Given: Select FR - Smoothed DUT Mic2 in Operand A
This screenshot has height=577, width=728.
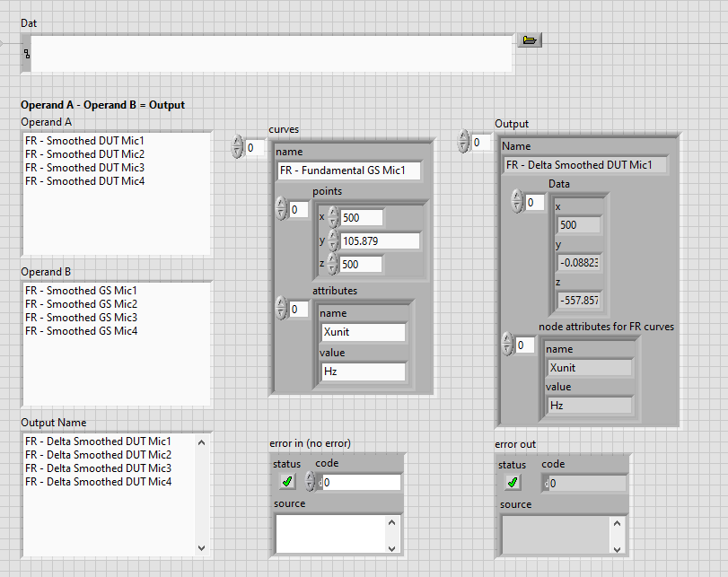Looking at the screenshot, I should [x=84, y=154].
